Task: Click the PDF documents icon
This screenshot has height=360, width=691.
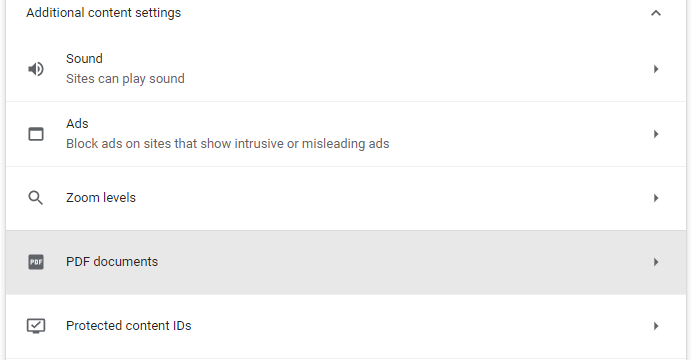Action: (36, 262)
